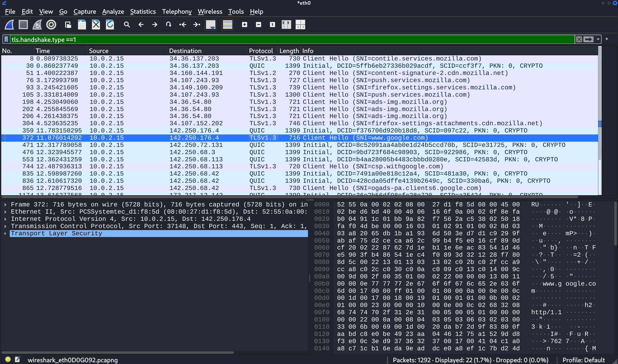
Task: Go back in packet history
Action: pyautogui.click(x=141, y=25)
